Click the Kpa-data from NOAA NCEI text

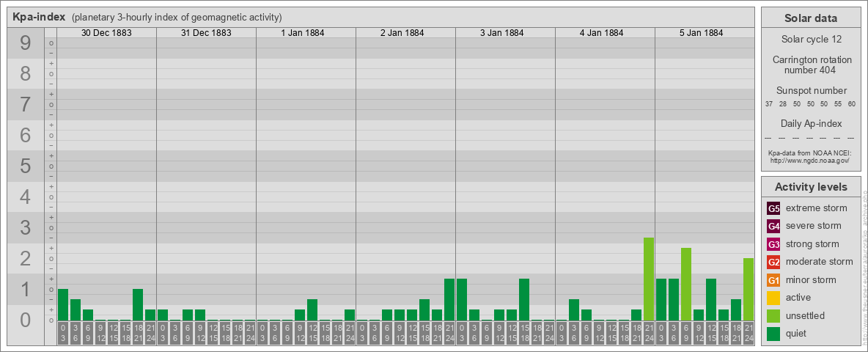[x=811, y=153]
